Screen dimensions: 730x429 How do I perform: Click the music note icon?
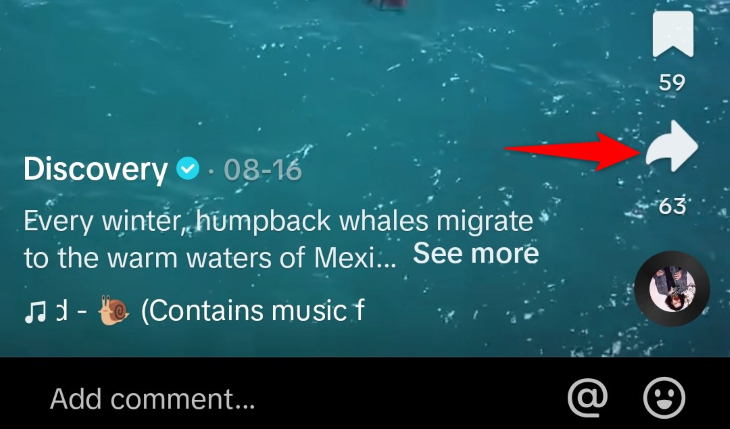(x=35, y=312)
